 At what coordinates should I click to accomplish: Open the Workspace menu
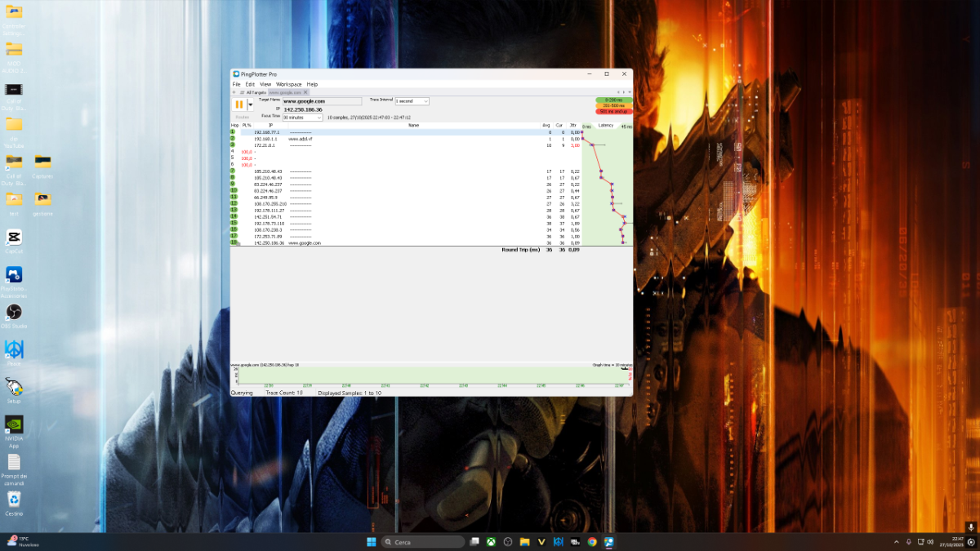point(288,84)
